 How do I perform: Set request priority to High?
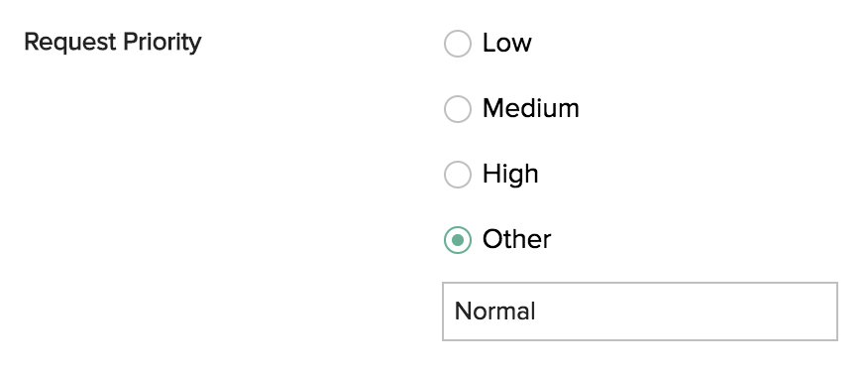457,175
